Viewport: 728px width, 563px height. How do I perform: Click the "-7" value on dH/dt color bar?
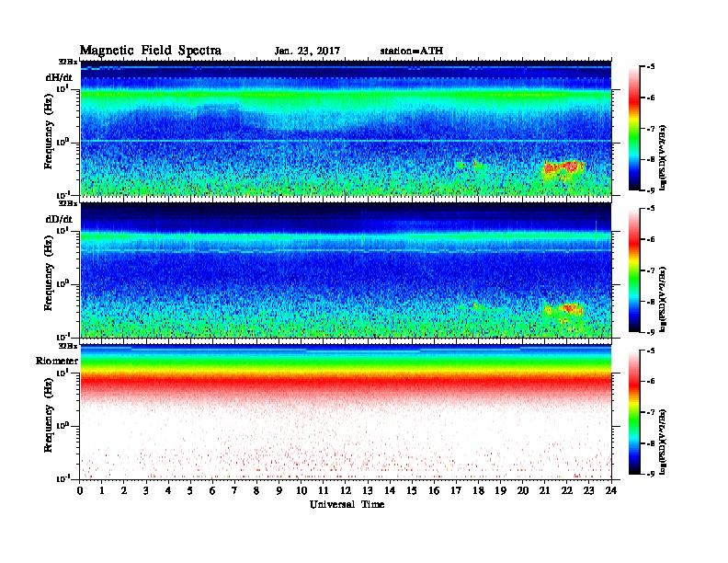click(651, 129)
